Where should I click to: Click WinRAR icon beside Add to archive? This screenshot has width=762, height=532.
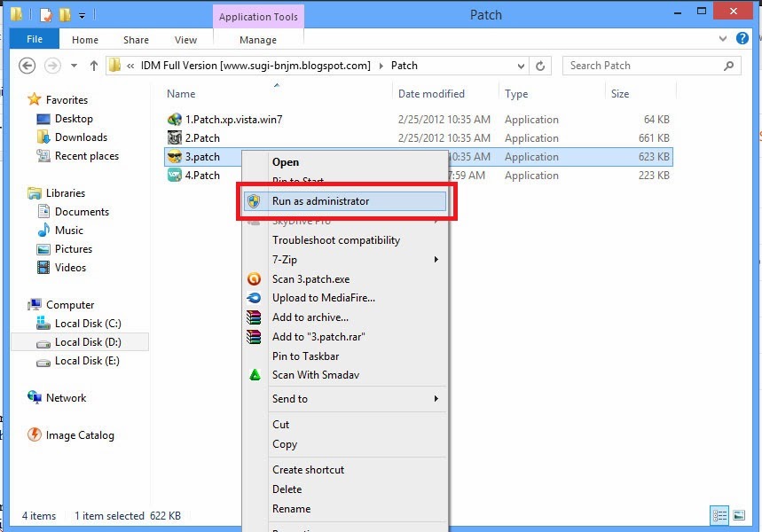254,317
